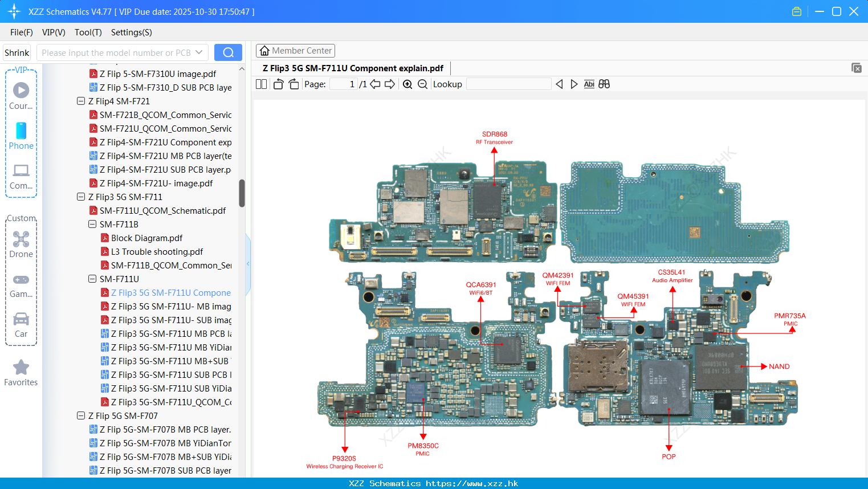Click the sidebar collapse handle arrow
868x489 pixels.
[248, 264]
